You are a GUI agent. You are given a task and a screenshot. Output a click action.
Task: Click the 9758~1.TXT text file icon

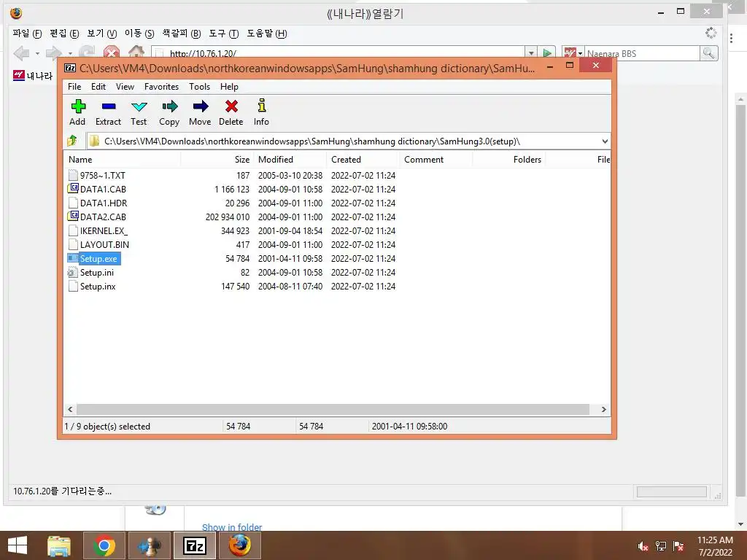73,175
